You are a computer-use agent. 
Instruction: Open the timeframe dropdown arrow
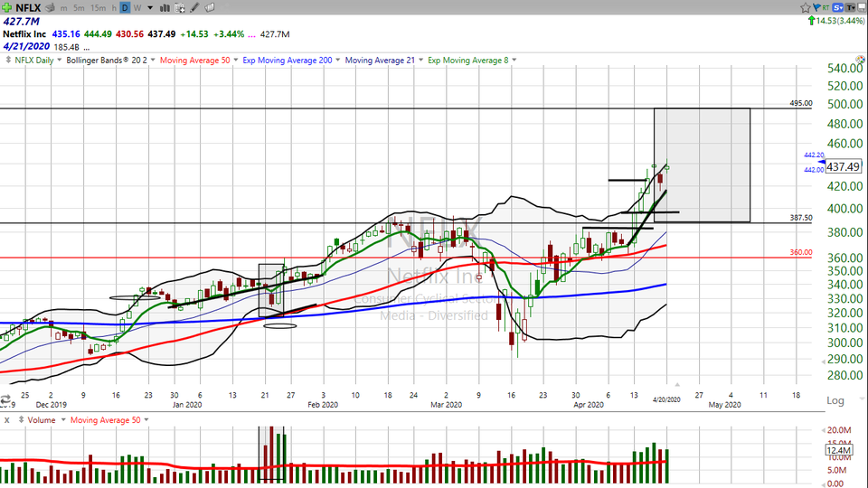[150, 8]
